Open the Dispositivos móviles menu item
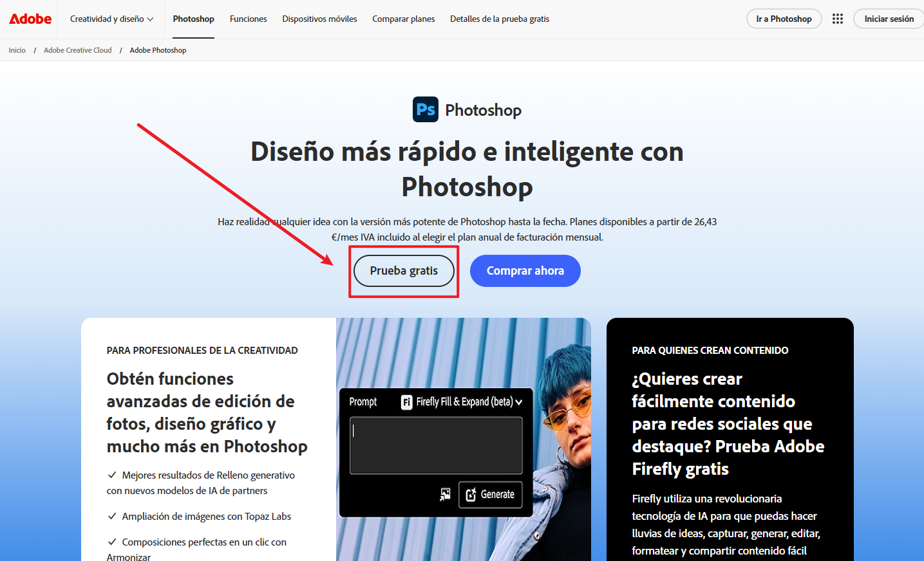This screenshot has height=561, width=924. click(319, 19)
